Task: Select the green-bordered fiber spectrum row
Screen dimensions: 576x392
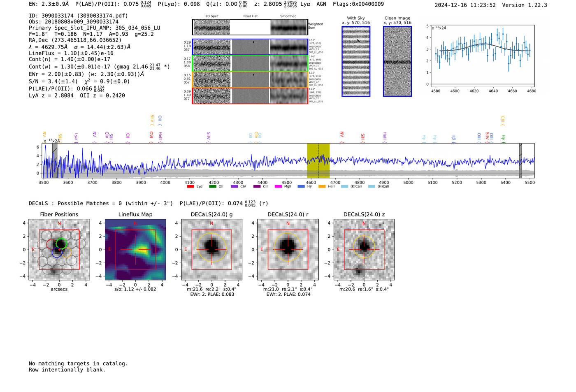Action: [250, 63]
